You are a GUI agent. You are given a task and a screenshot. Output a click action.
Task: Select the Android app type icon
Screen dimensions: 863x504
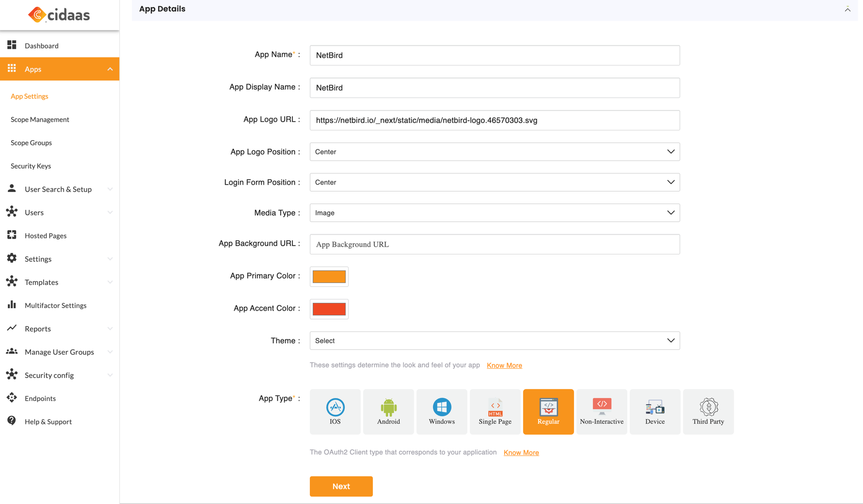tap(388, 411)
